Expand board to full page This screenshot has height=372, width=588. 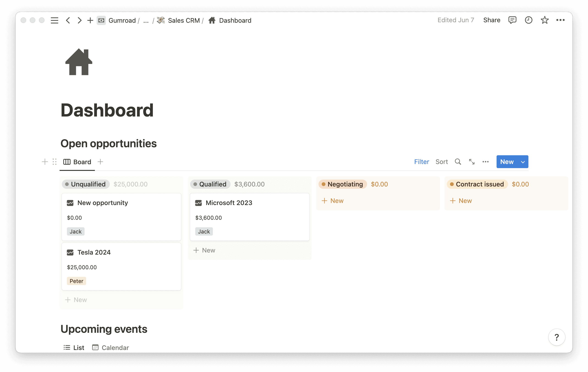pos(472,162)
